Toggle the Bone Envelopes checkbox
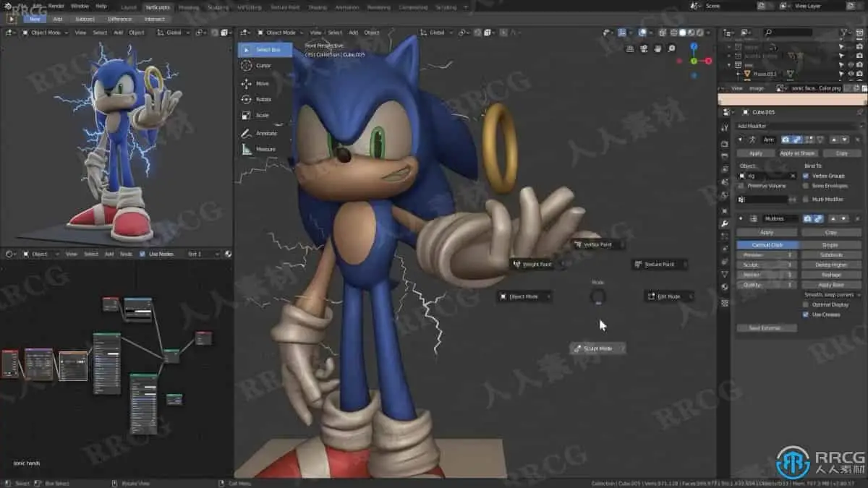868x488 pixels. coord(806,186)
